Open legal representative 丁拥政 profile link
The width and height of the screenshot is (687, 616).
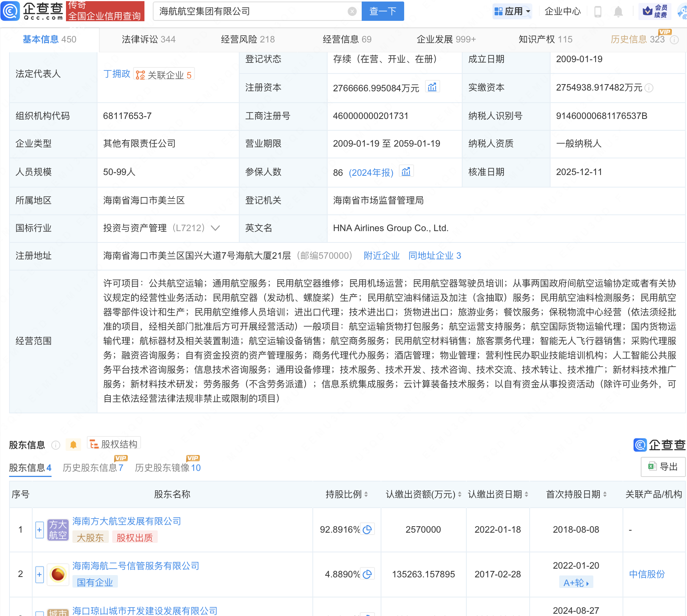click(x=116, y=74)
